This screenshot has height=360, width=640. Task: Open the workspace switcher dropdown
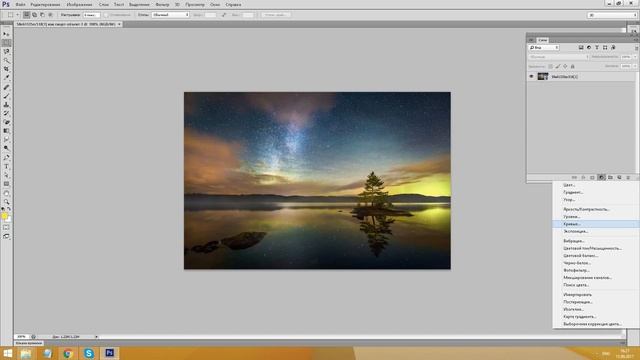pos(612,15)
